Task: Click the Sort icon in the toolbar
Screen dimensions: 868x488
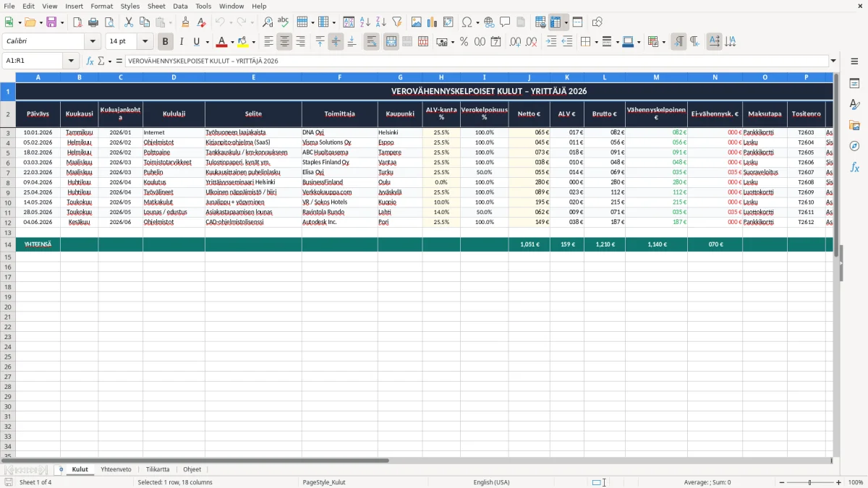Action: point(349,22)
